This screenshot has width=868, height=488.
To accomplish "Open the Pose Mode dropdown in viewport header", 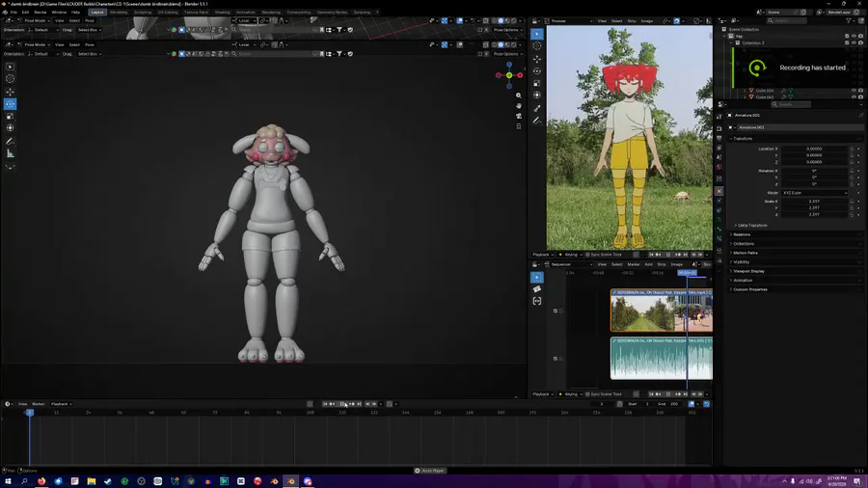I will pos(35,44).
